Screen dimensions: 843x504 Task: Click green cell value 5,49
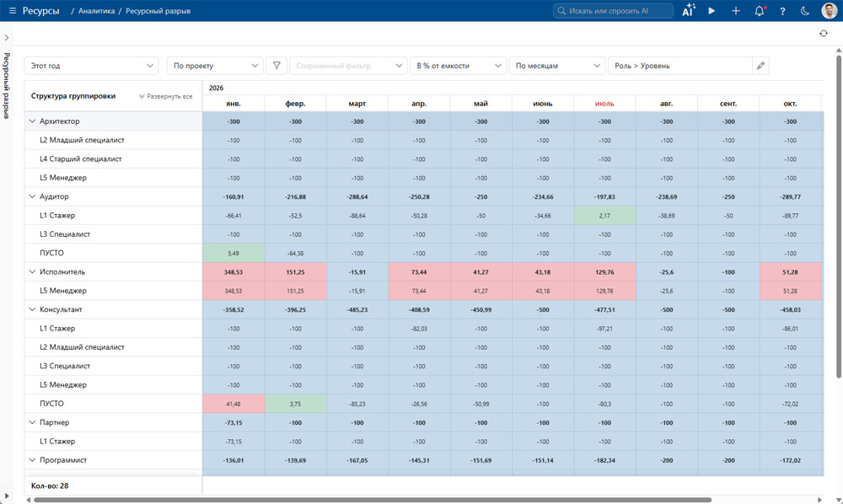(x=234, y=253)
